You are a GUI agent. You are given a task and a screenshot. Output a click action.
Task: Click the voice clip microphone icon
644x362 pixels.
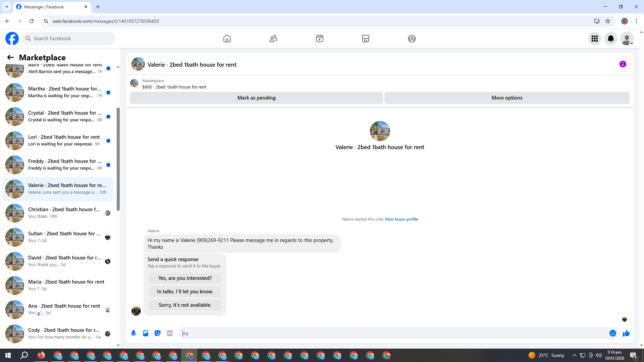[133, 333]
